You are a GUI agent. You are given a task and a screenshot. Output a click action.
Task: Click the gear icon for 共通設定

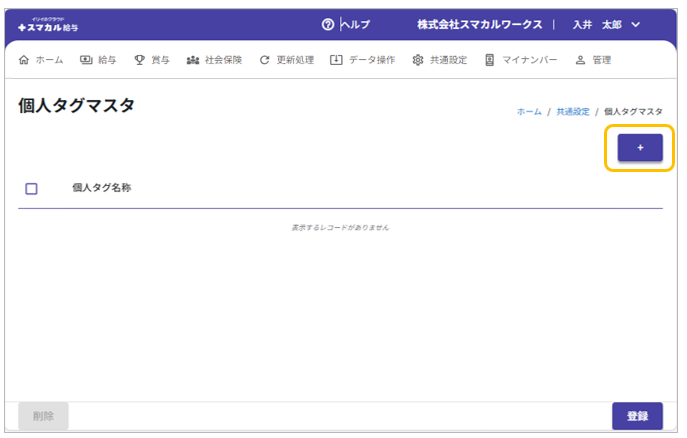point(418,60)
